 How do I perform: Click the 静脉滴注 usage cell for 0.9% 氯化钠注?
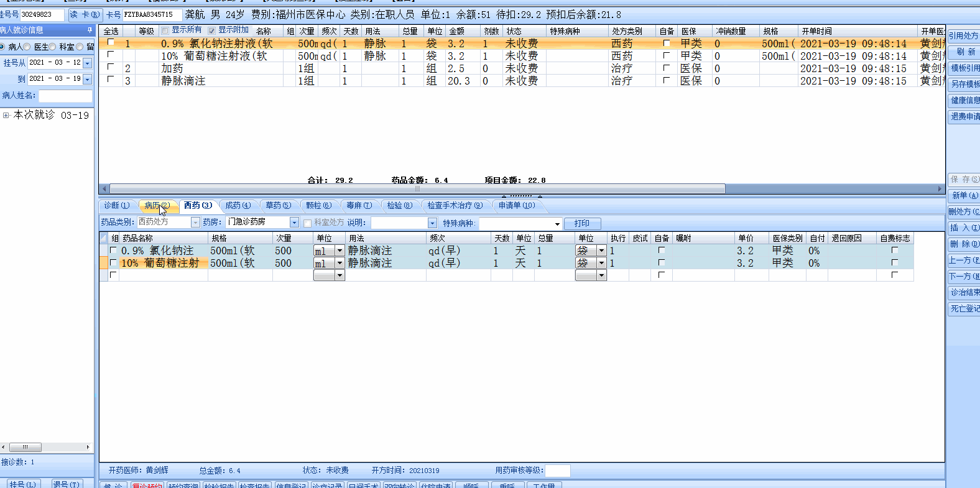[386, 251]
